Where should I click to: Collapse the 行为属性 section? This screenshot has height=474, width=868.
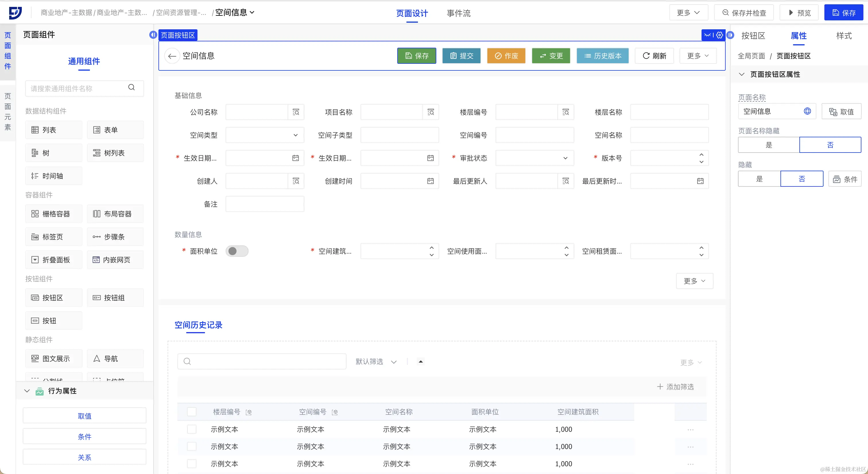click(x=27, y=391)
